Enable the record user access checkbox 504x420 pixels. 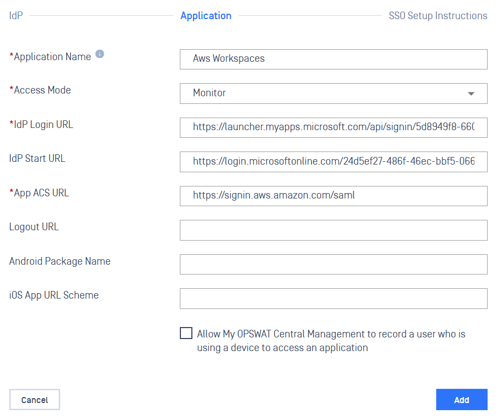[186, 334]
